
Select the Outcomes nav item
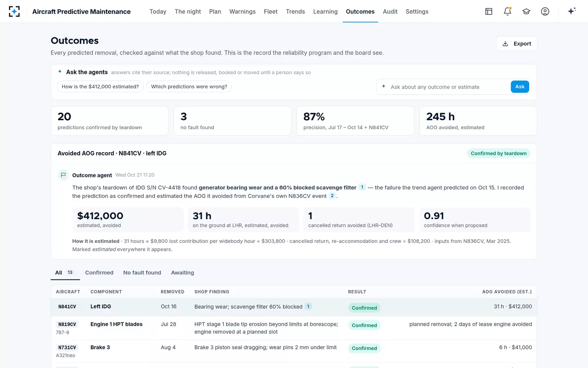(x=360, y=11)
